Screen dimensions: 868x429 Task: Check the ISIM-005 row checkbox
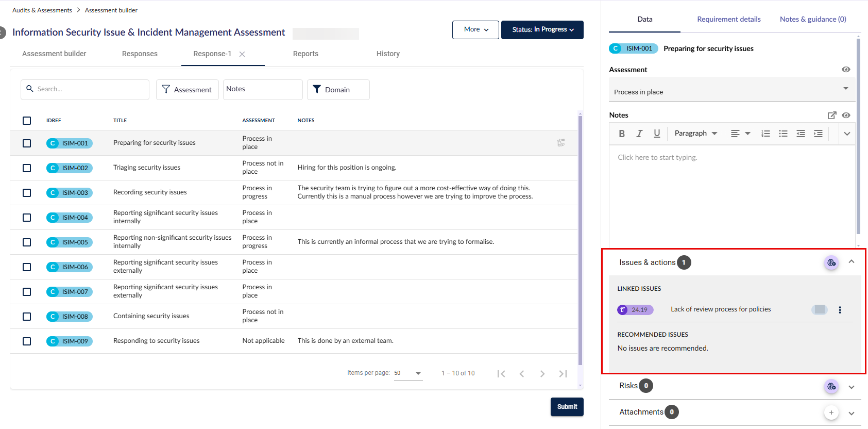tap(27, 242)
